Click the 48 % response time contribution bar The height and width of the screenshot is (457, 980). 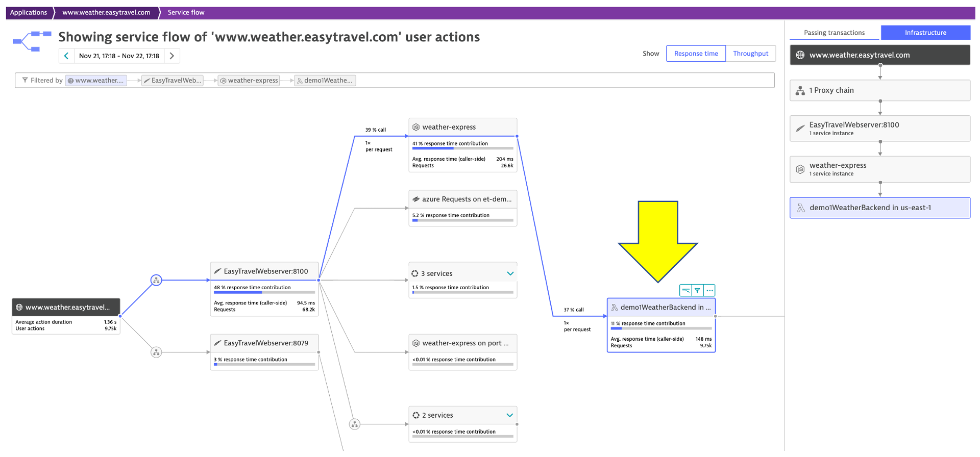point(264,292)
